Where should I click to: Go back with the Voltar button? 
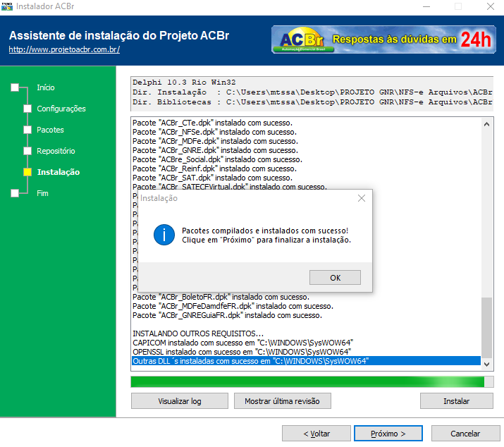click(316, 434)
